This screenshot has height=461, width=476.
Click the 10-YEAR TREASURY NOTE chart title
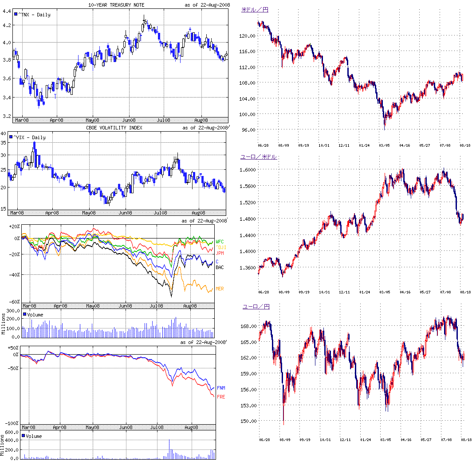pyautogui.click(x=116, y=5)
